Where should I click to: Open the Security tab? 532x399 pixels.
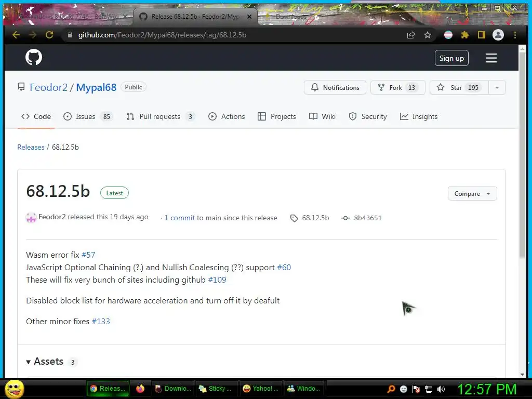pos(368,117)
